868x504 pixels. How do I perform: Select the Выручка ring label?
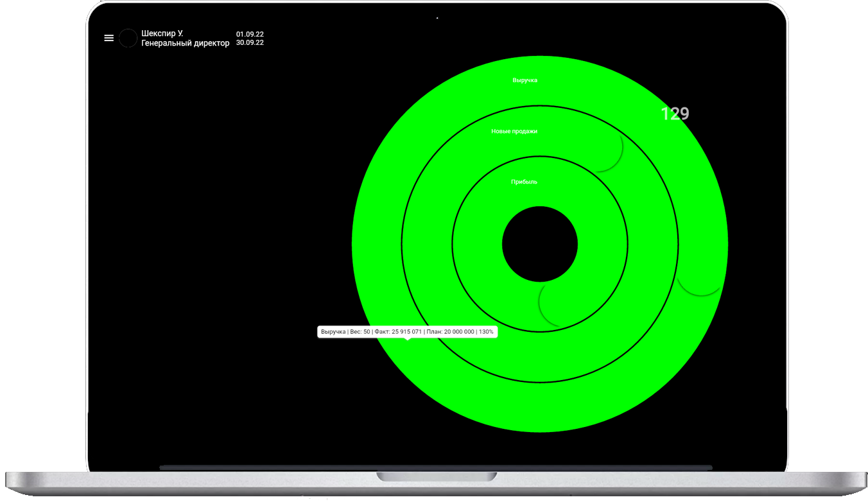tap(525, 80)
